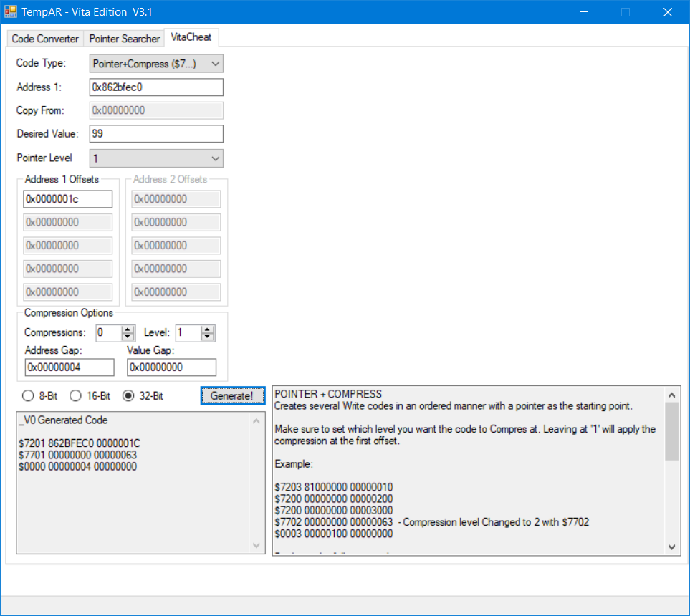
Task: Click the Desired Value field showing 99
Action: click(156, 134)
